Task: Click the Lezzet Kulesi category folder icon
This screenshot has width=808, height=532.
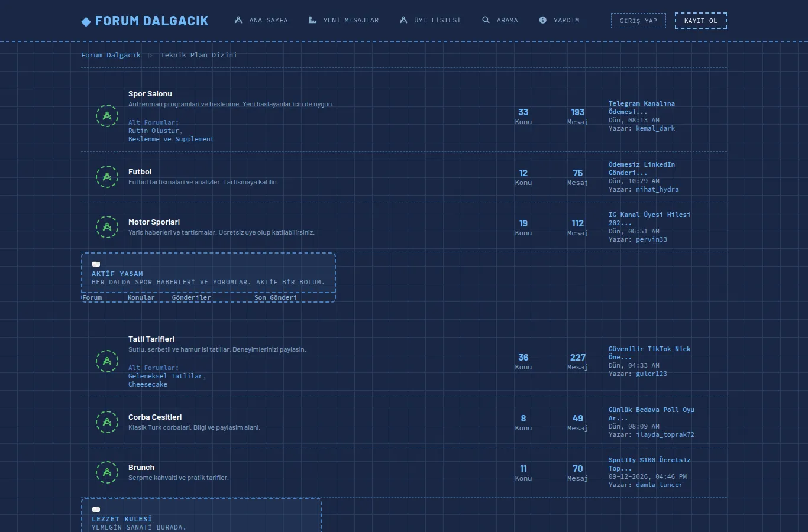Action: [x=96, y=510]
